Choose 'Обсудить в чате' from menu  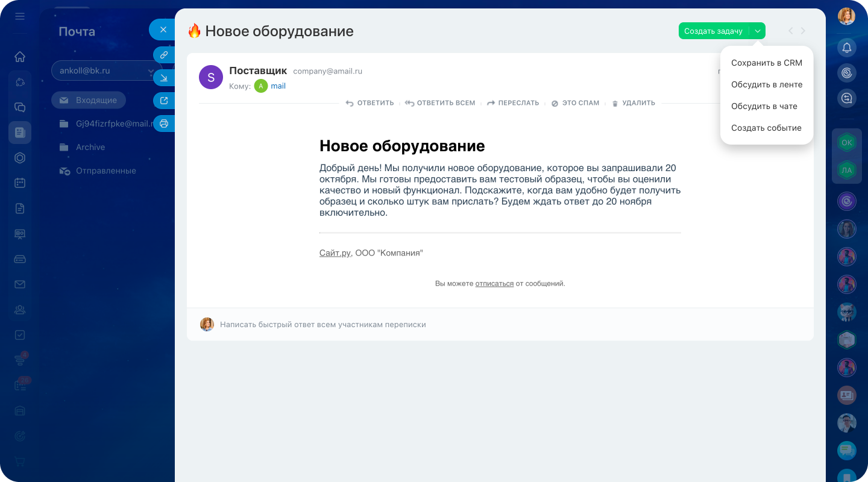764,106
